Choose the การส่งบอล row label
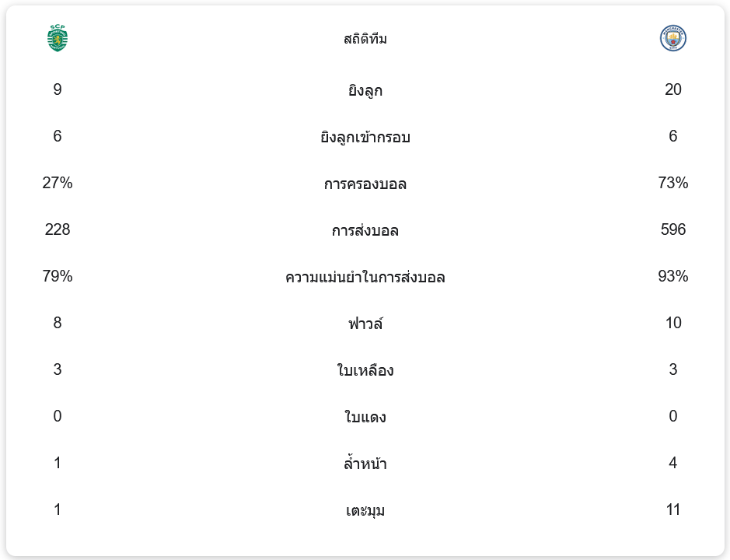 [365, 230]
